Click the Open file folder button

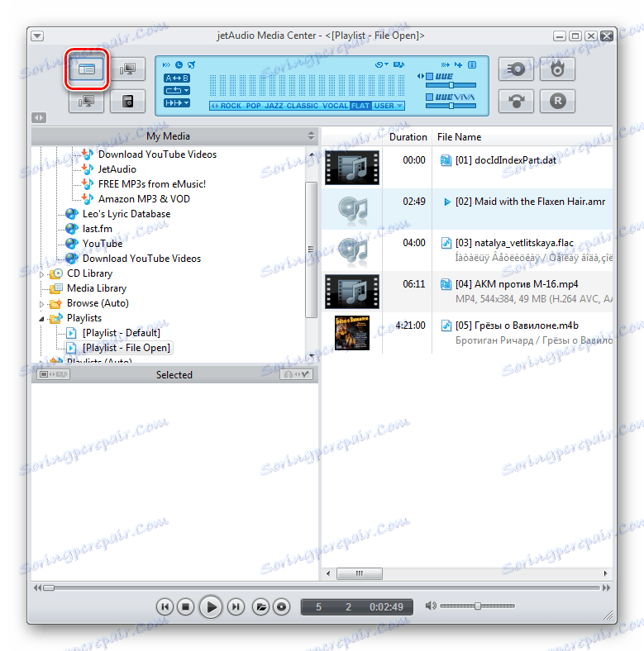pos(261,607)
